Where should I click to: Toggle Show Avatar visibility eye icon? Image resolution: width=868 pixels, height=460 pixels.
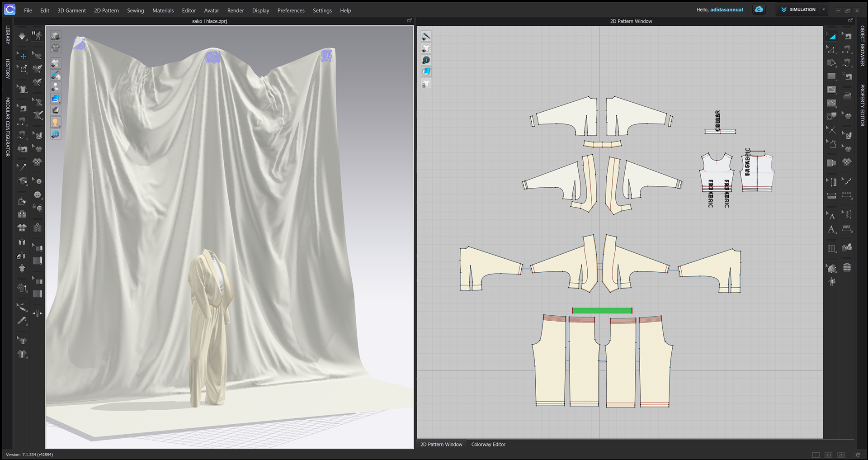55,86
